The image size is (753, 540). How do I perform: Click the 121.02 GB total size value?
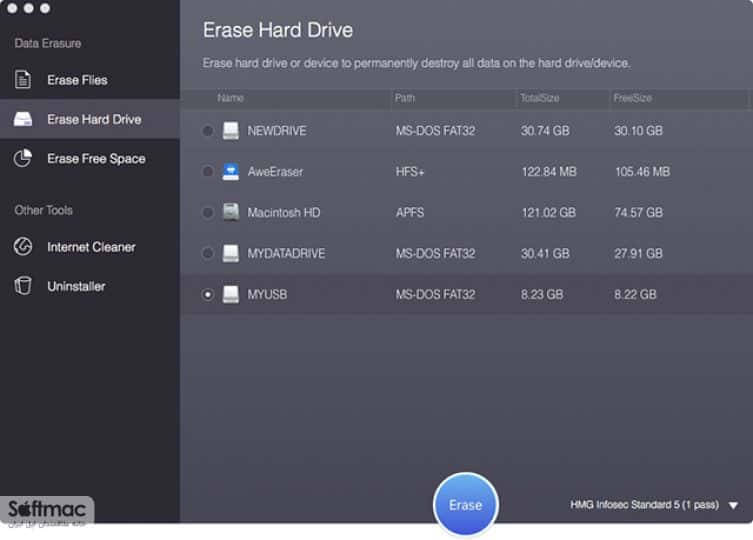[548, 212]
